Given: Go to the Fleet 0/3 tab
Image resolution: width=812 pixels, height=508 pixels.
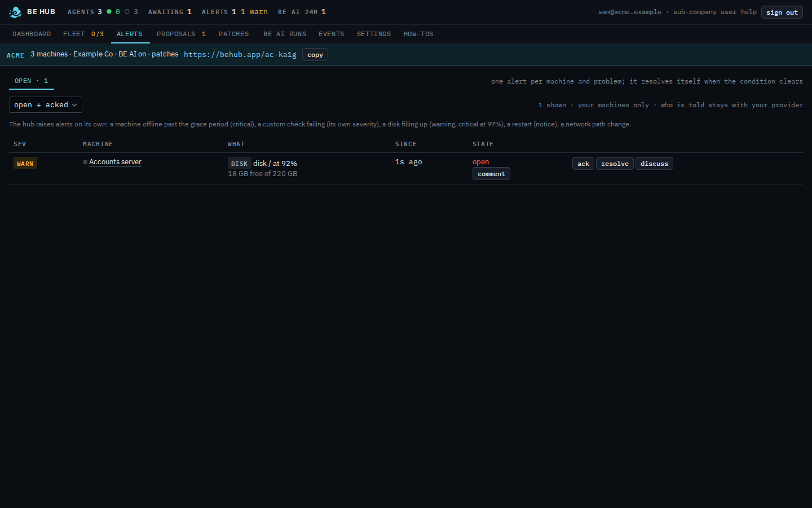Looking at the screenshot, I should pyautogui.click(x=83, y=34).
